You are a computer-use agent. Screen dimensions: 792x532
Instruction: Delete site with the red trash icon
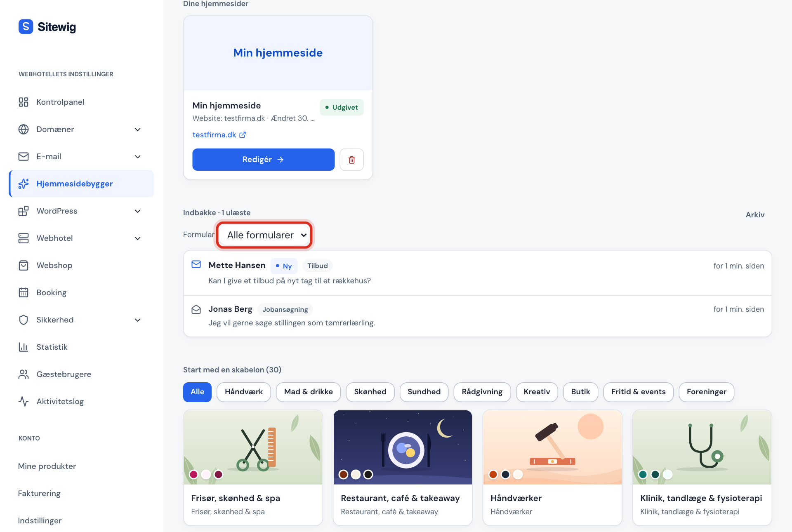point(351,160)
